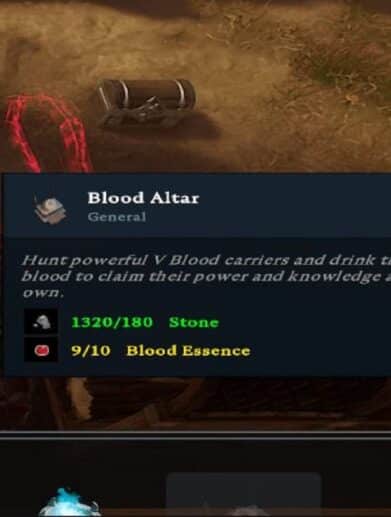Click the tooltip header bar
The image size is (391, 517).
coord(197,206)
